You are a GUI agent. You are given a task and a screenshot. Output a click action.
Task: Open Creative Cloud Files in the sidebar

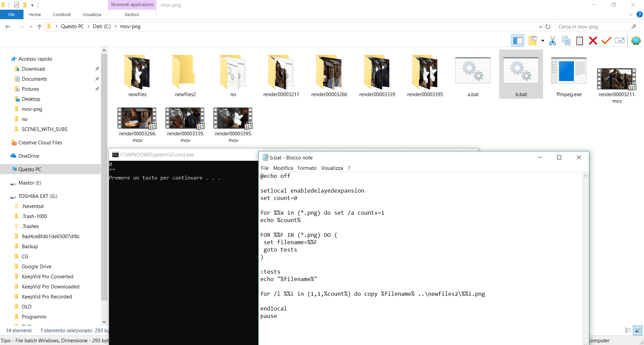40,143
